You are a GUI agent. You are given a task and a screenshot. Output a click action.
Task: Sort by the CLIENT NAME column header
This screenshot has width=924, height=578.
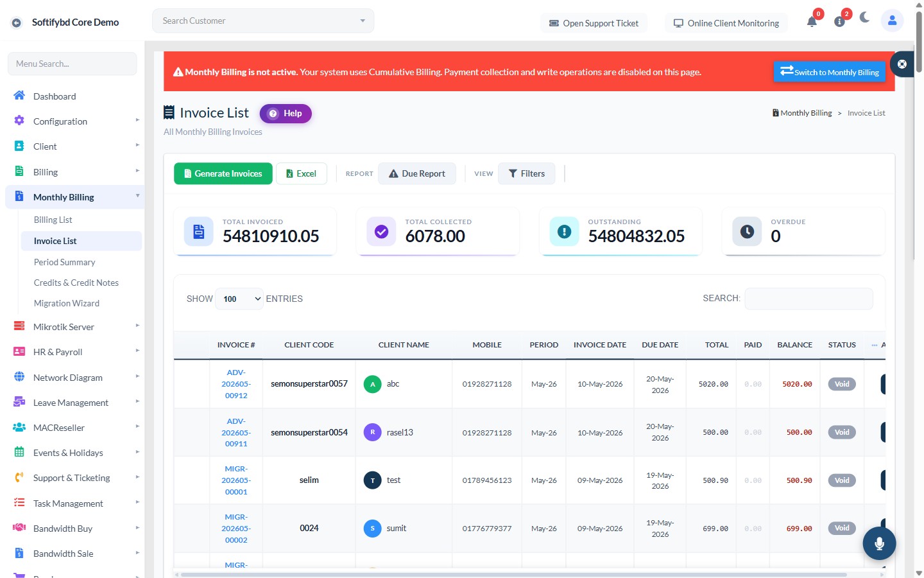[404, 345]
